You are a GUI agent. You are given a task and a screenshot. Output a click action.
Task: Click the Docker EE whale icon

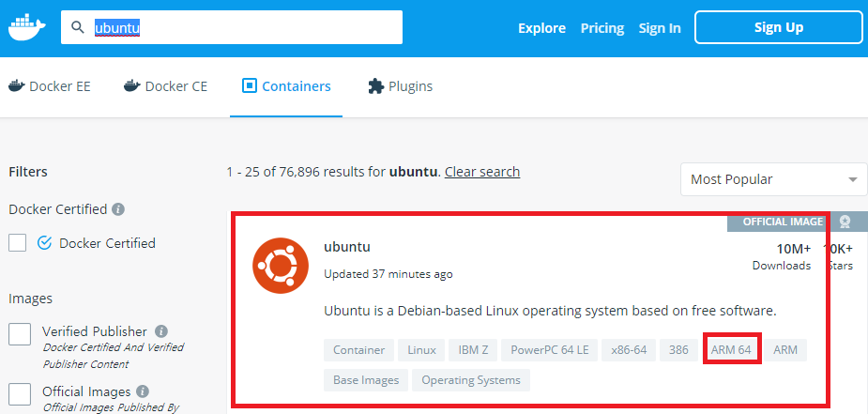17,85
